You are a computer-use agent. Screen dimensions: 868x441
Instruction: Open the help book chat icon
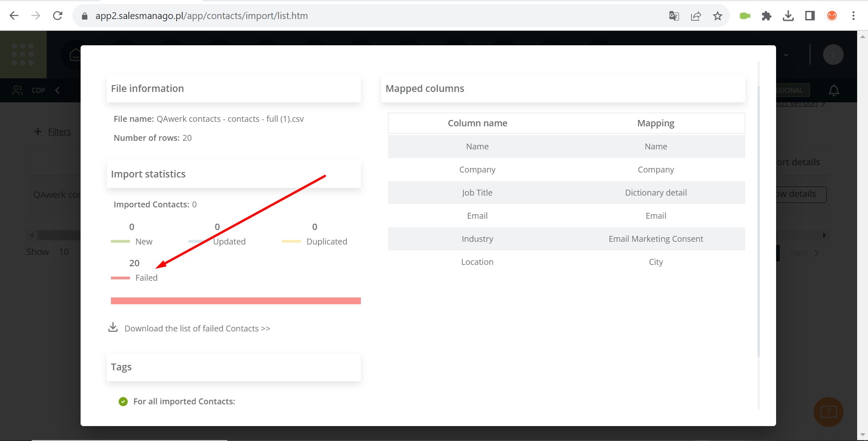pyautogui.click(x=829, y=412)
